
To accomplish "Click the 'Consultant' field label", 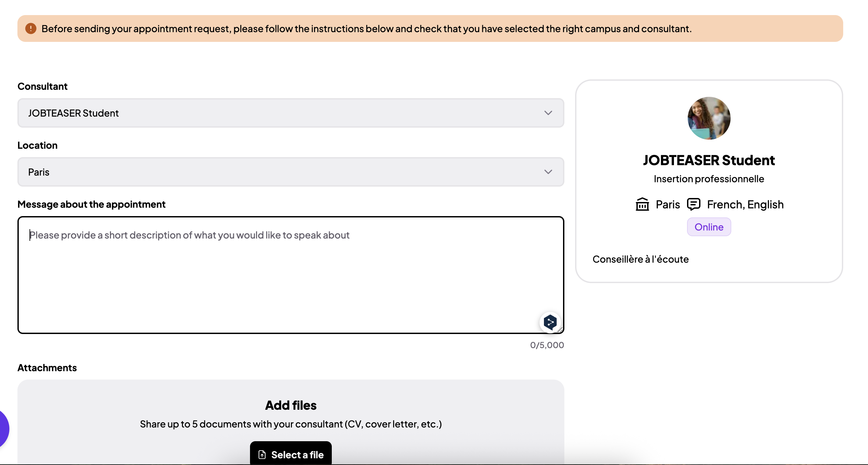I will 43,86.
